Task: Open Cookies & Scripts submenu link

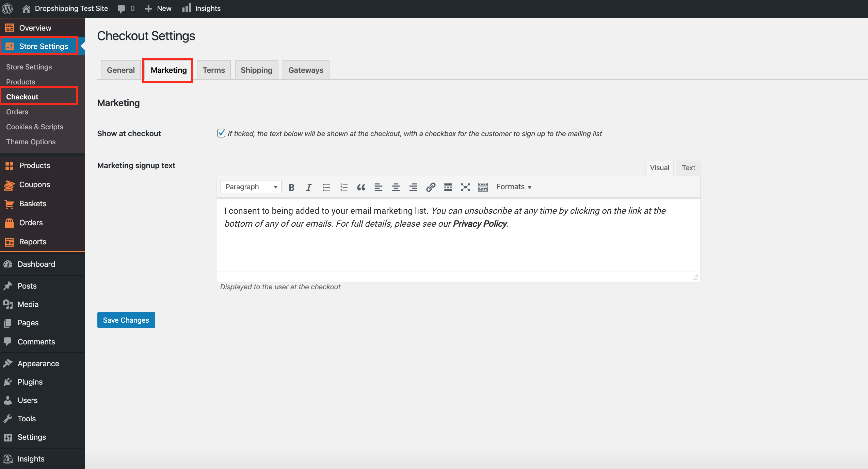Action: pos(35,127)
